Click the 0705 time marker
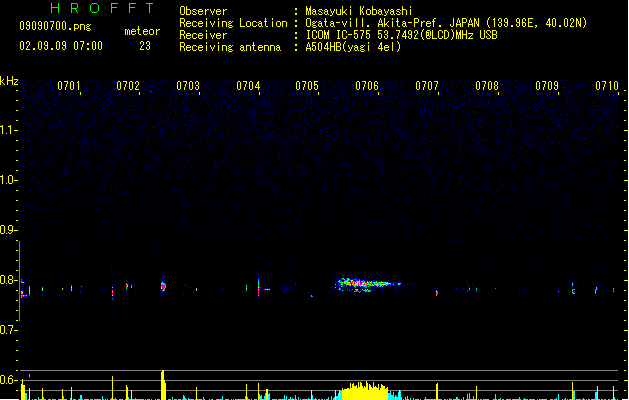The image size is (629, 400). tap(307, 86)
